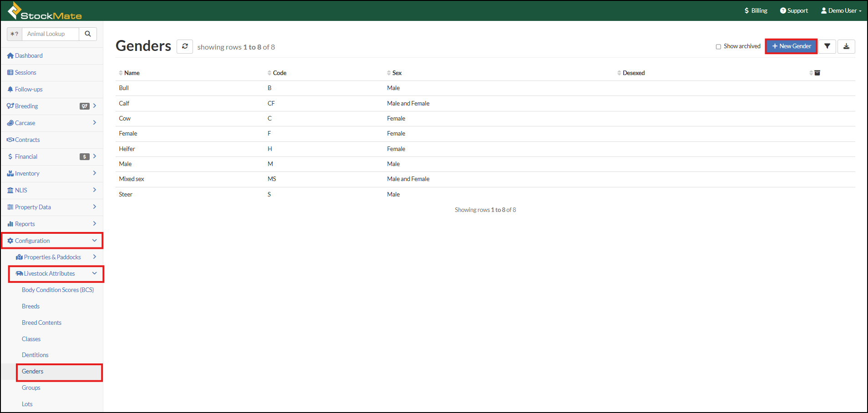Click the archive icon in table header
This screenshot has width=868, height=413.
tap(817, 73)
